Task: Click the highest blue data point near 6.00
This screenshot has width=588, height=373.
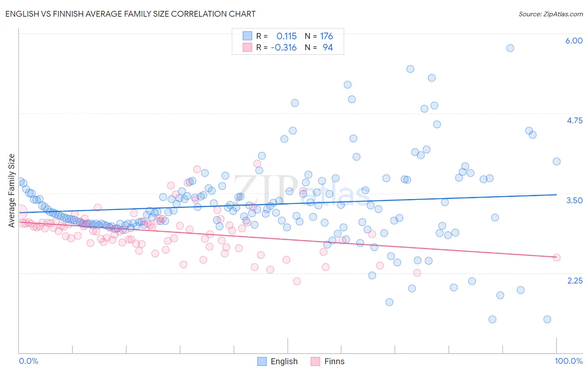Action: [x=510, y=48]
